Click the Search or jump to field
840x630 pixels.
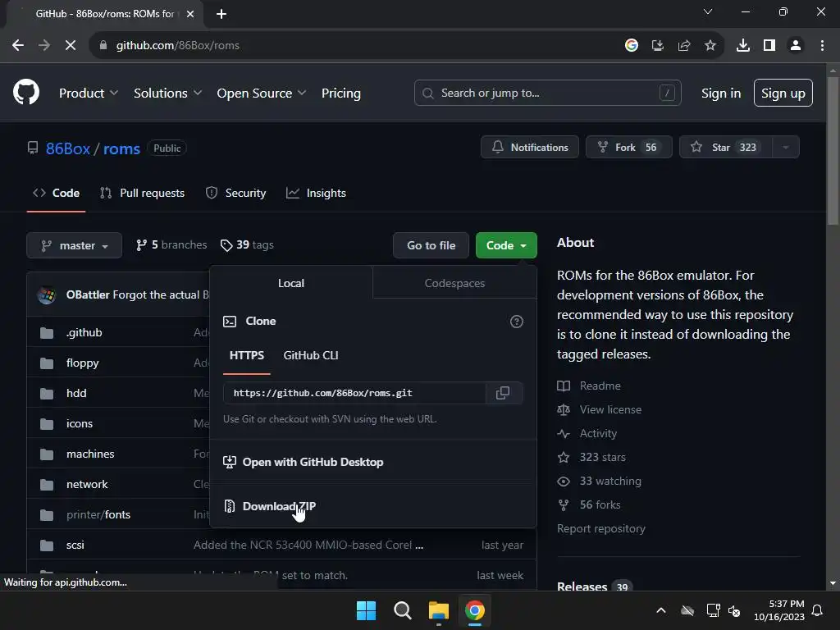pos(547,93)
